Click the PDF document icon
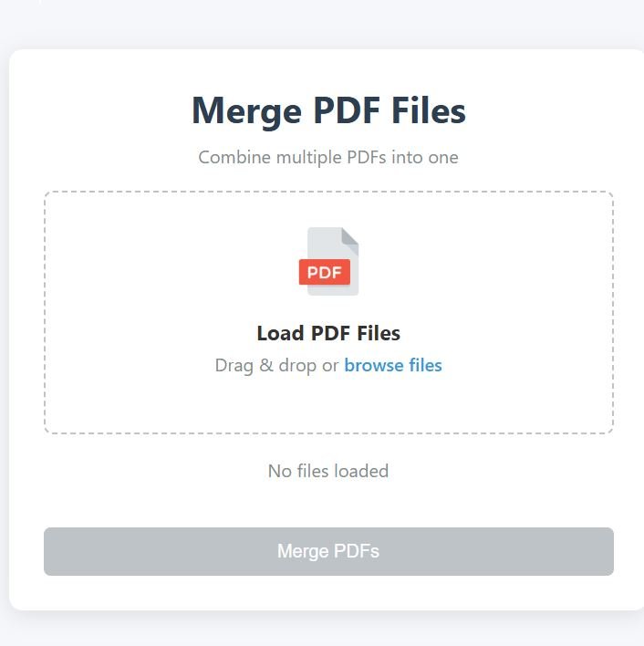644x646 pixels. pos(328,261)
